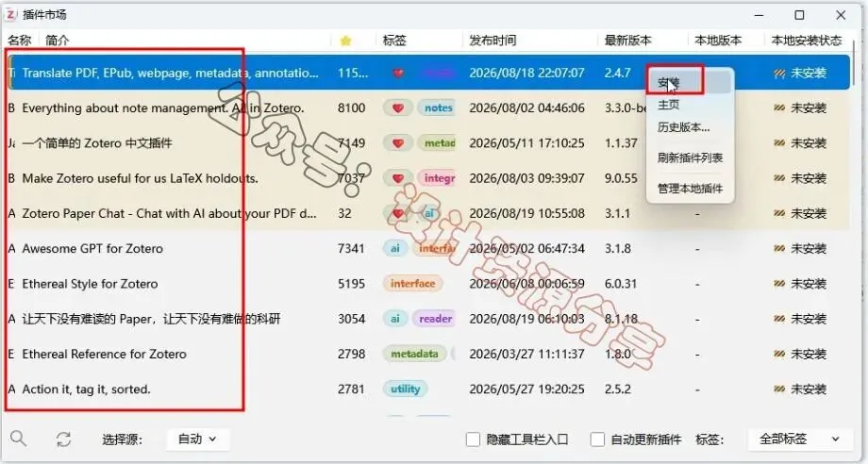
Task: Sort by the 最新版本 column header
Action: 627,41
